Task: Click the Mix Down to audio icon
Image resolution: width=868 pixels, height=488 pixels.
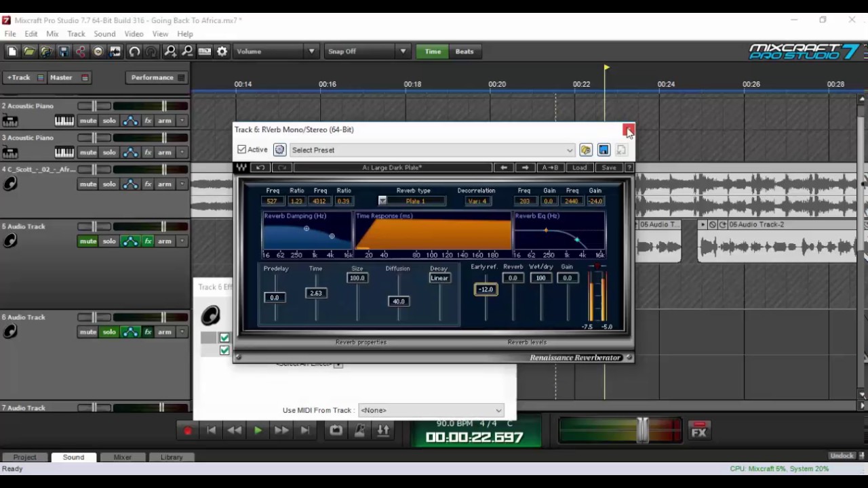Action: (x=115, y=52)
